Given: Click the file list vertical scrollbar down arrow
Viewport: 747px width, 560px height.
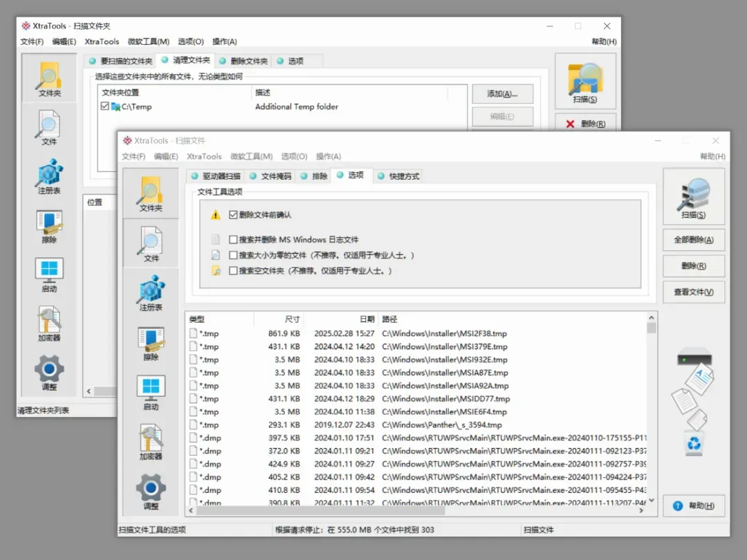Looking at the screenshot, I should coord(652,501).
